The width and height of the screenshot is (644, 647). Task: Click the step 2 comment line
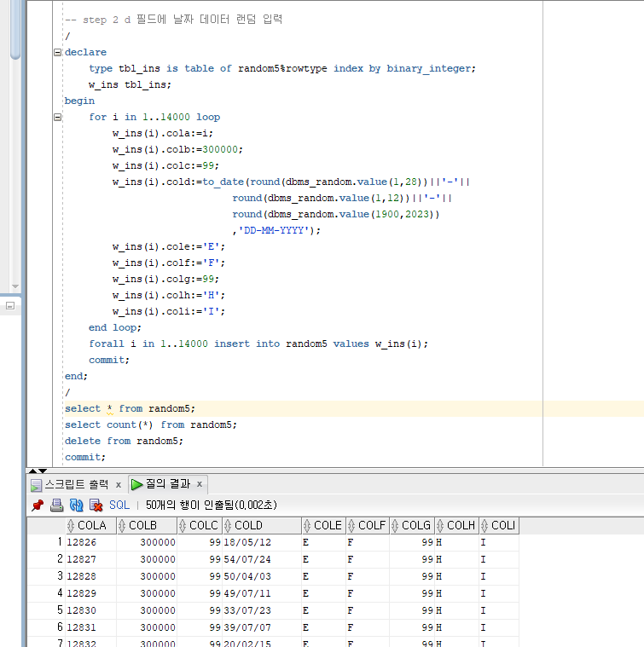coord(173,20)
